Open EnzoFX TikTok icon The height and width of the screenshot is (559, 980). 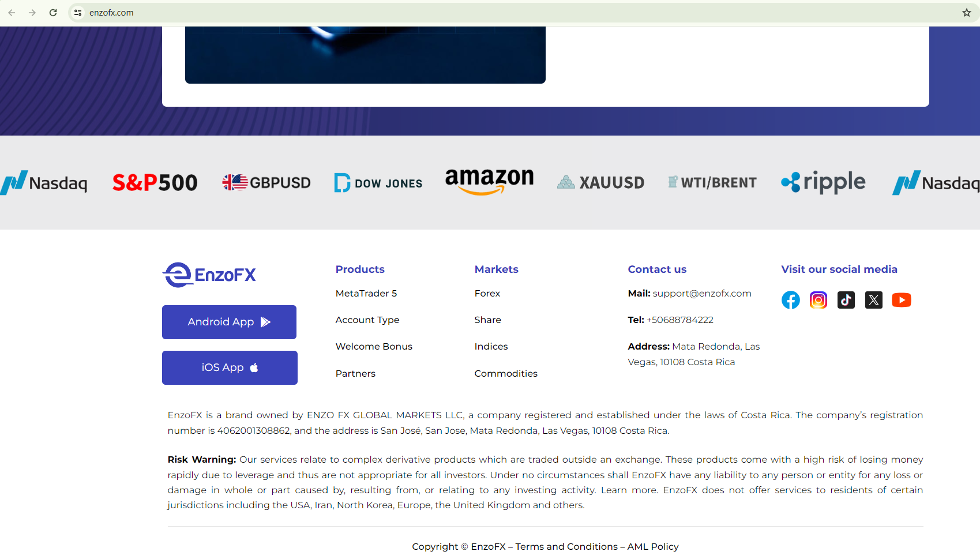tap(846, 300)
